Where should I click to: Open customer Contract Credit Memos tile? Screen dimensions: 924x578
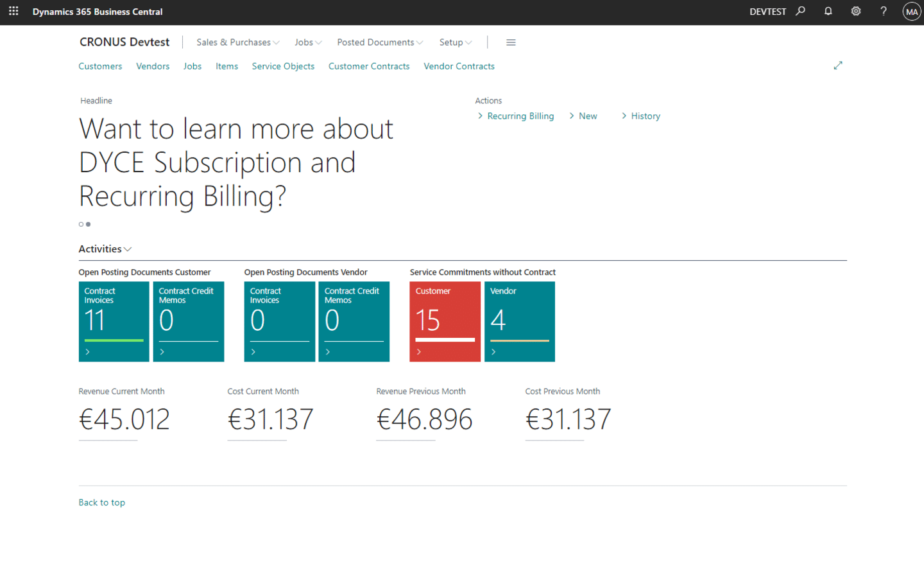coord(189,321)
